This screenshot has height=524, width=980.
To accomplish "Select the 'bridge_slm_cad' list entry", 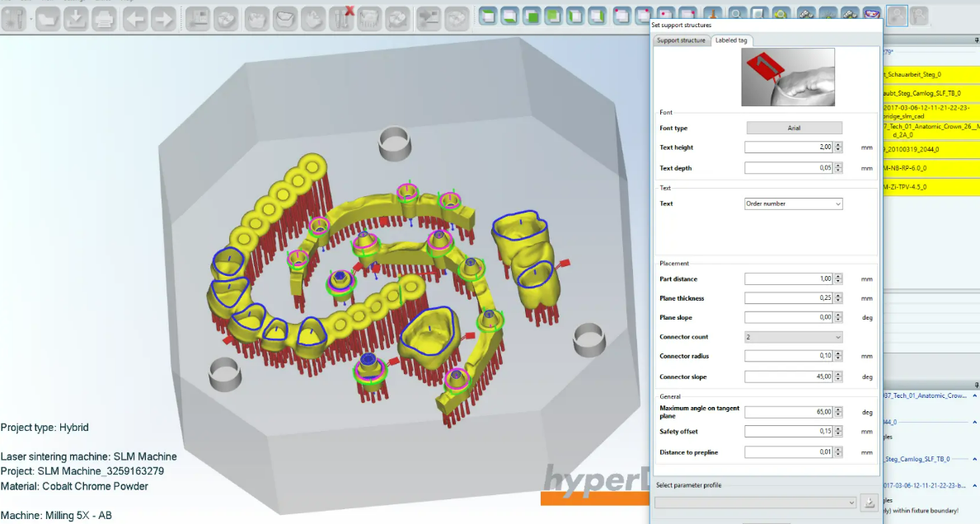I will pyautogui.click(x=931, y=112).
